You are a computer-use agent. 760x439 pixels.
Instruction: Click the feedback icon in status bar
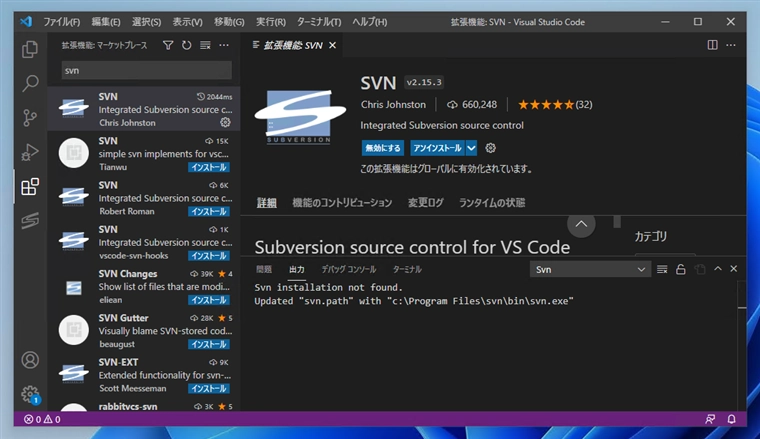[x=710, y=419]
